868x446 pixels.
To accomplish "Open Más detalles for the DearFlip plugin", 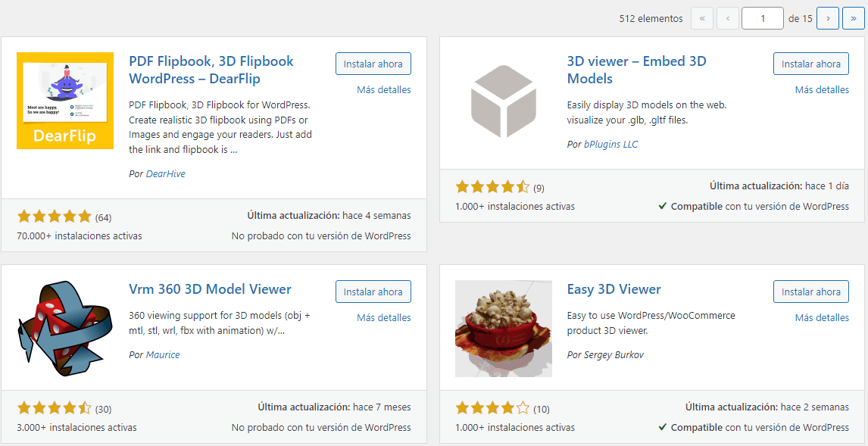I will (x=383, y=89).
